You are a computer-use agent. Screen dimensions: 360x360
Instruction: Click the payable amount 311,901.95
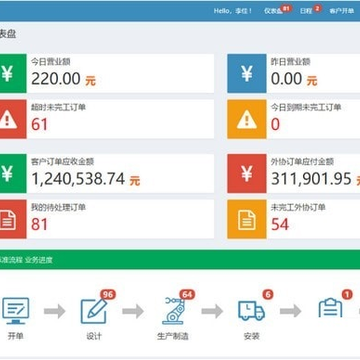(311, 179)
